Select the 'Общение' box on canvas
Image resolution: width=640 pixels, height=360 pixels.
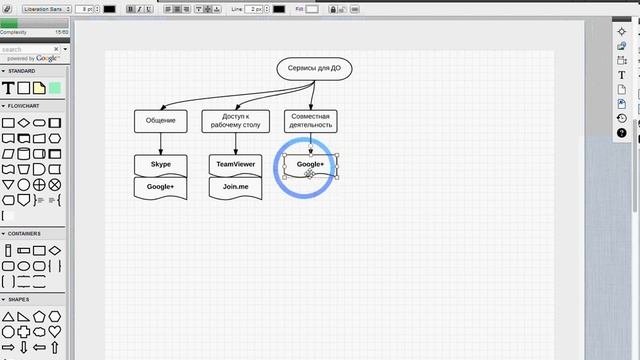tap(161, 121)
